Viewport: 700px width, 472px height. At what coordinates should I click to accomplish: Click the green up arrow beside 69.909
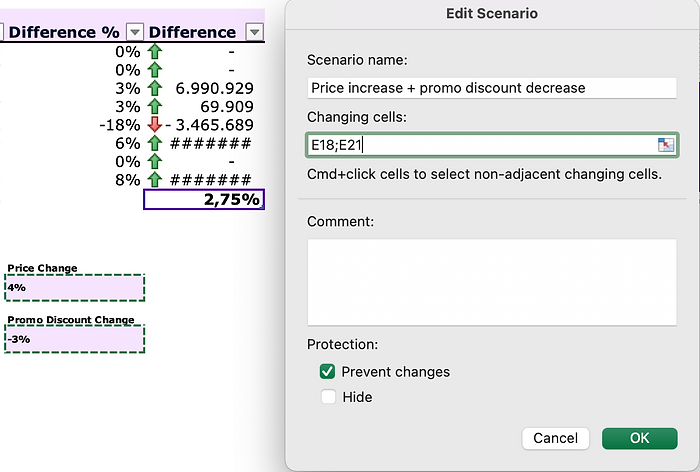154,106
